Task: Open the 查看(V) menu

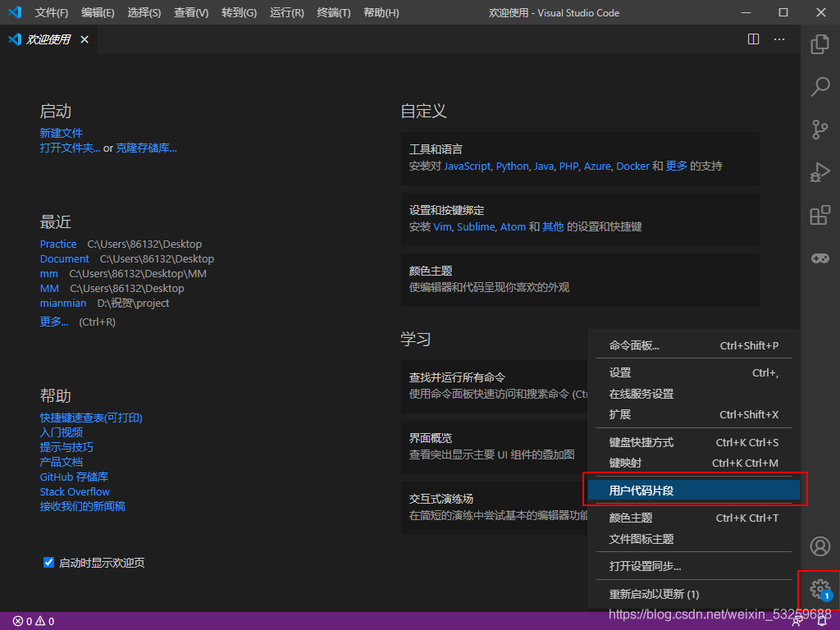Action: (x=191, y=12)
